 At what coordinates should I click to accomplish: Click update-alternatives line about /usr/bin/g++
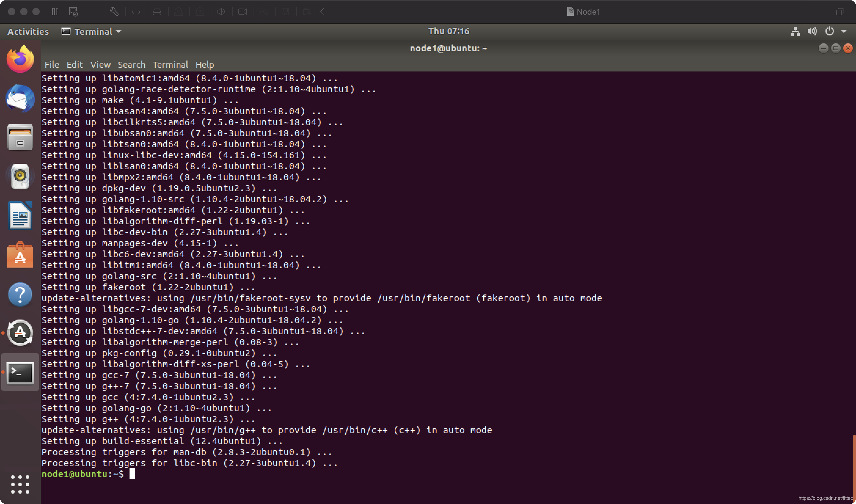click(267, 430)
